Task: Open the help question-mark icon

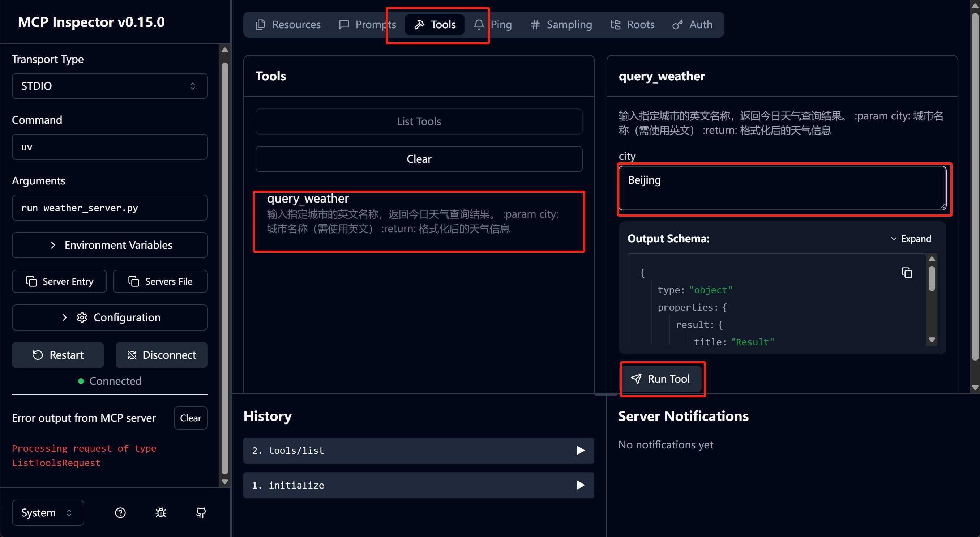Action: (x=120, y=513)
